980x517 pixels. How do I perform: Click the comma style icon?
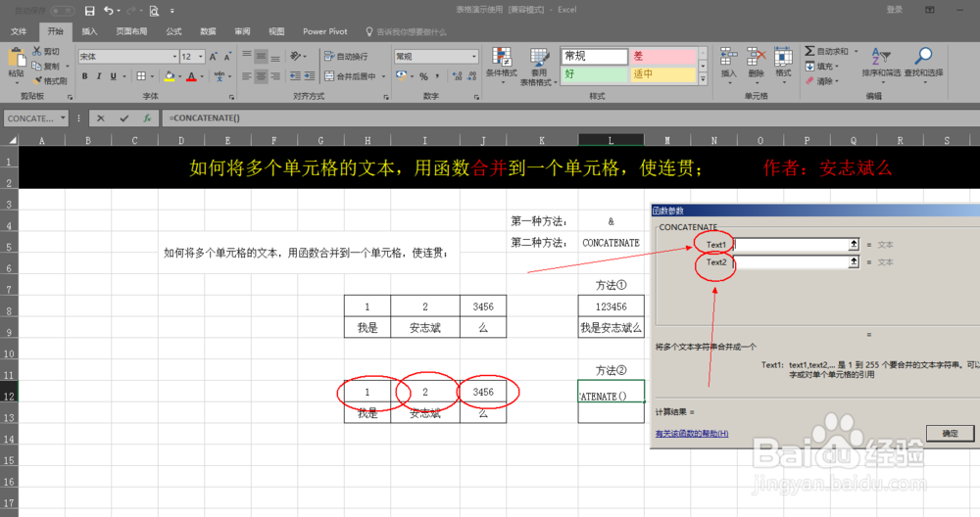pyautogui.click(x=437, y=76)
